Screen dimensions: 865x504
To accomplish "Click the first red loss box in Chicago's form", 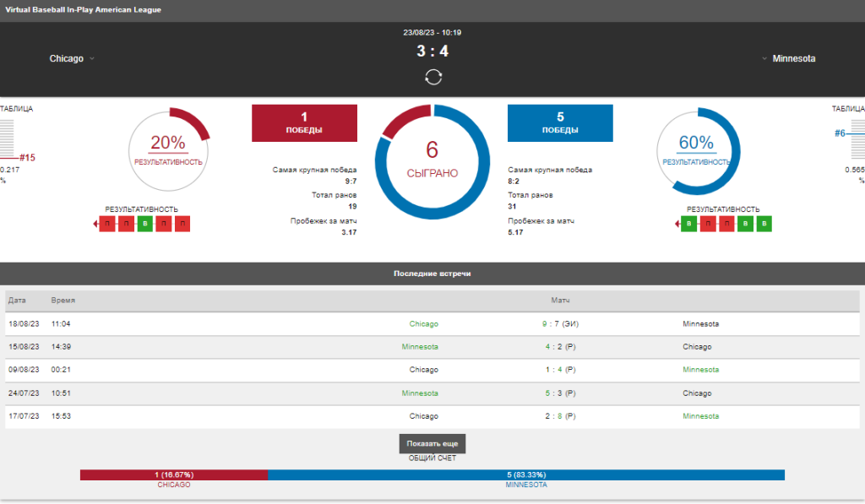I will tap(106, 225).
